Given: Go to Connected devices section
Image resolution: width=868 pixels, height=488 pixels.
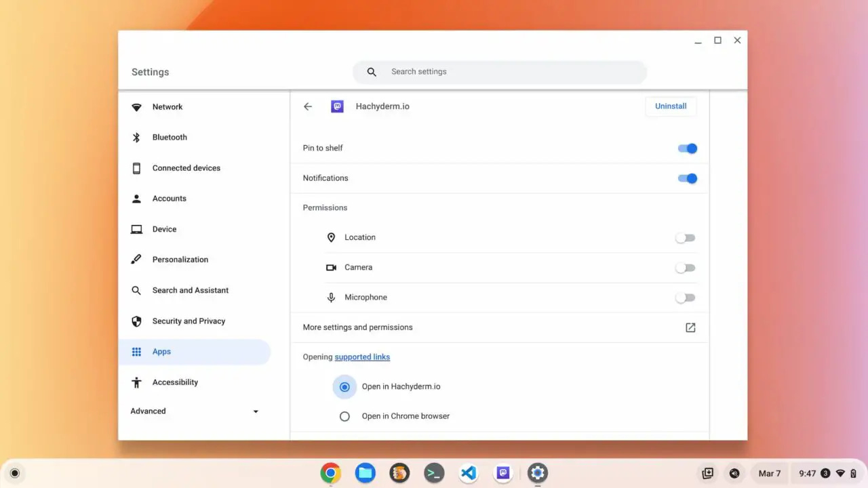Looking at the screenshot, I should point(195,168).
